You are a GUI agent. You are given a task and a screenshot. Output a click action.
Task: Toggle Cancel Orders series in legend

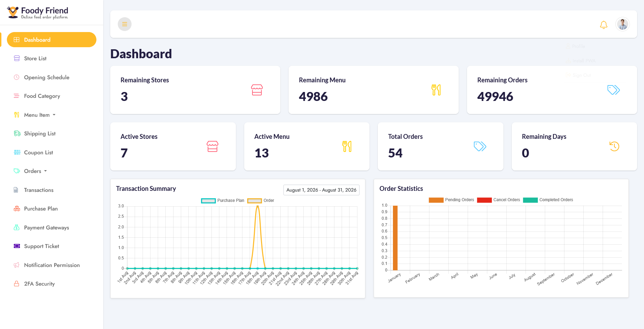tap(498, 200)
